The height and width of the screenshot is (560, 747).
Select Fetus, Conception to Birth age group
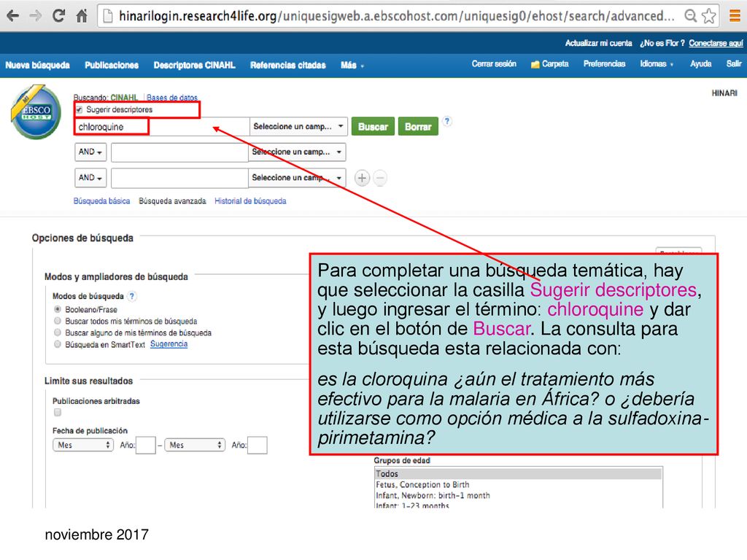coord(519,485)
